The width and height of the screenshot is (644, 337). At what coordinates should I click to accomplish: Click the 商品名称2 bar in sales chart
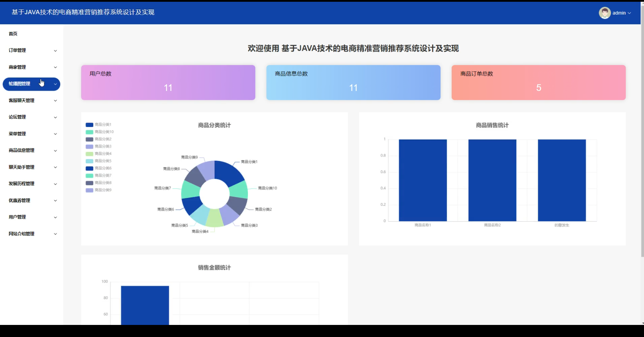coord(492,180)
